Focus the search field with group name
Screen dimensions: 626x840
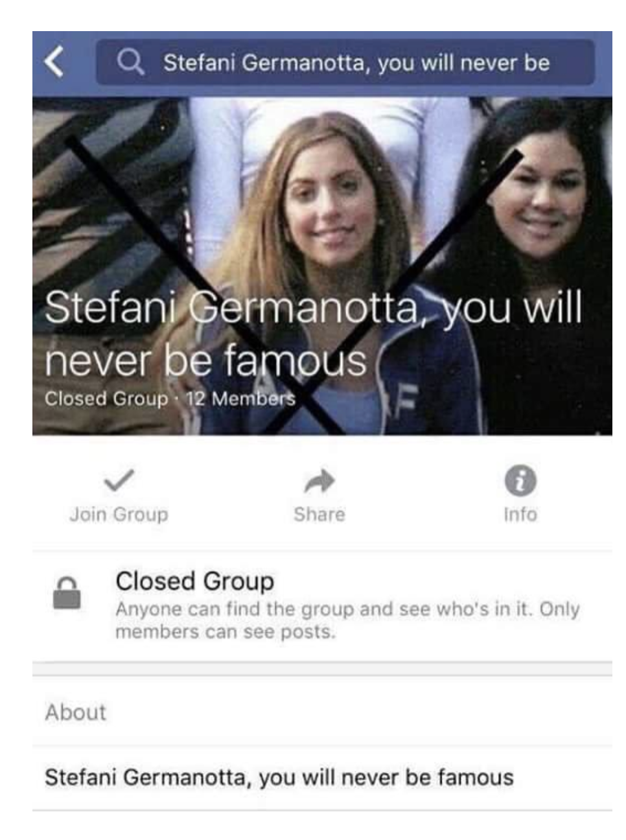[345, 62]
